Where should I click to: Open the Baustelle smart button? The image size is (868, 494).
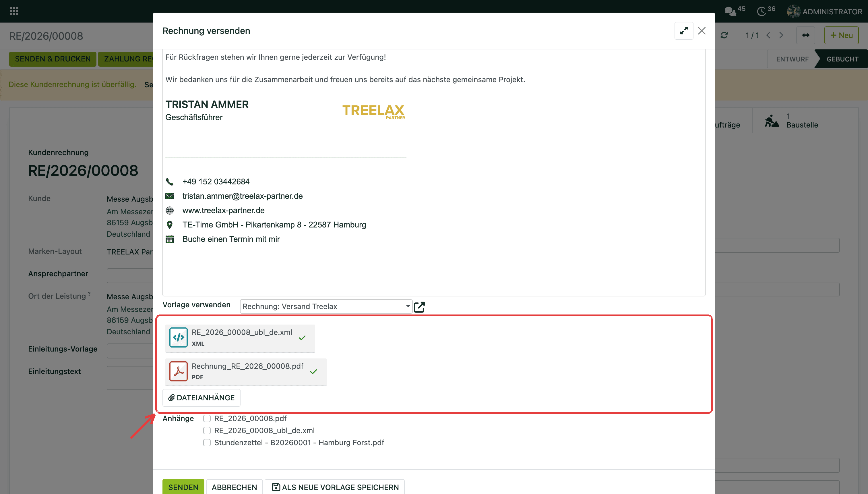point(805,120)
